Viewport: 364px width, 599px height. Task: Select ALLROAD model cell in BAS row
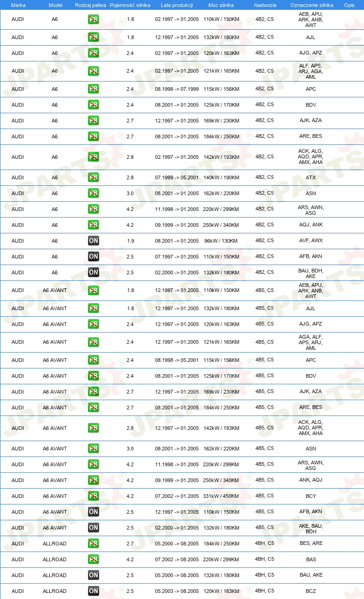click(55, 559)
